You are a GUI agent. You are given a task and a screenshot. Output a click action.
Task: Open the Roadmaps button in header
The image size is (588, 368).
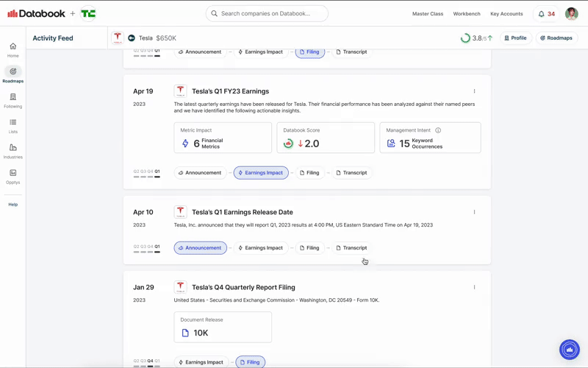[556, 38]
